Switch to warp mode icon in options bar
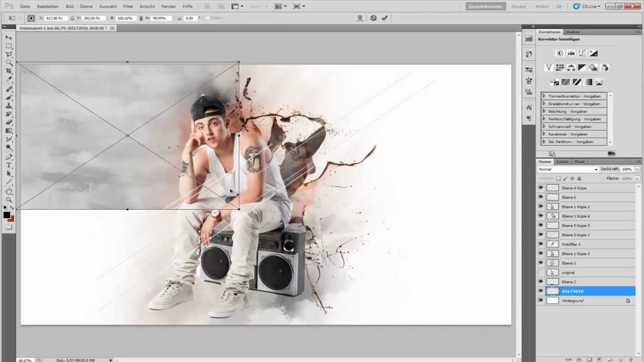This screenshot has height=362, width=644. tap(360, 18)
